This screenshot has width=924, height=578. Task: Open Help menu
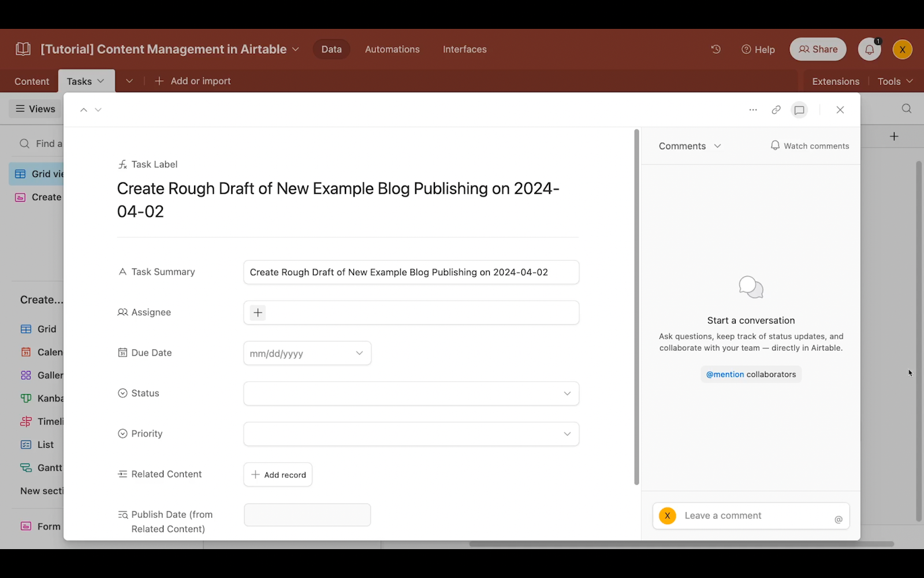click(x=758, y=50)
